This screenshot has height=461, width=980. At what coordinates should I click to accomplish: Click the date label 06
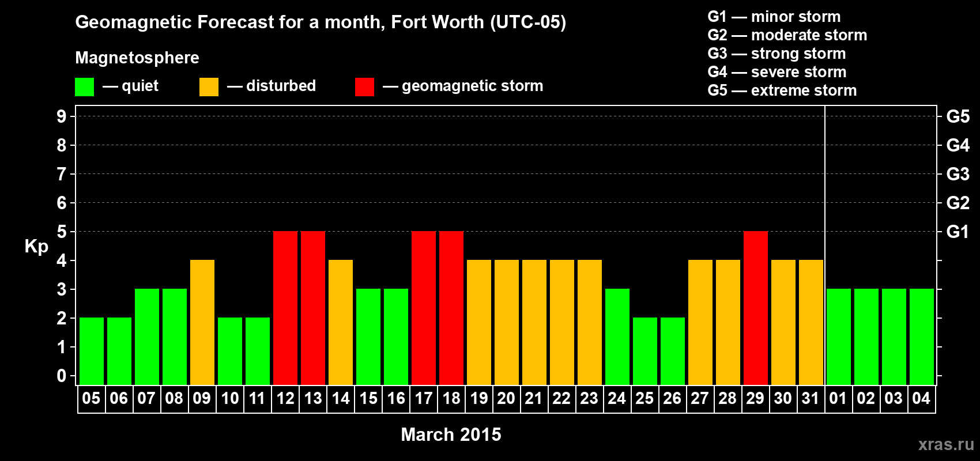[x=119, y=399]
